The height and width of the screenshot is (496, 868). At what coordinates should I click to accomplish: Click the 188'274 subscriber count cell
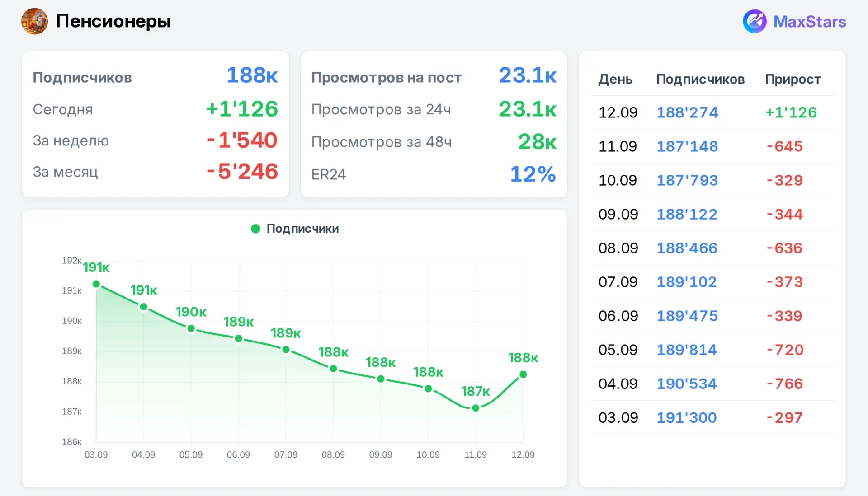(x=687, y=112)
